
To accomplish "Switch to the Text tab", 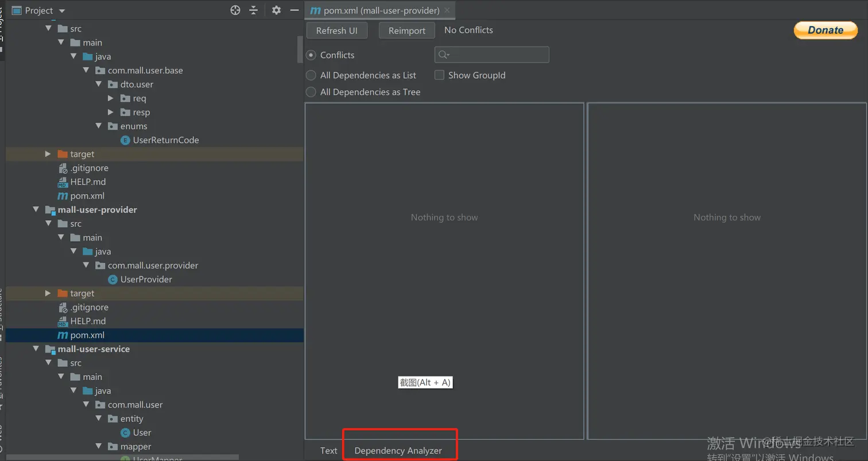I will pyautogui.click(x=329, y=451).
